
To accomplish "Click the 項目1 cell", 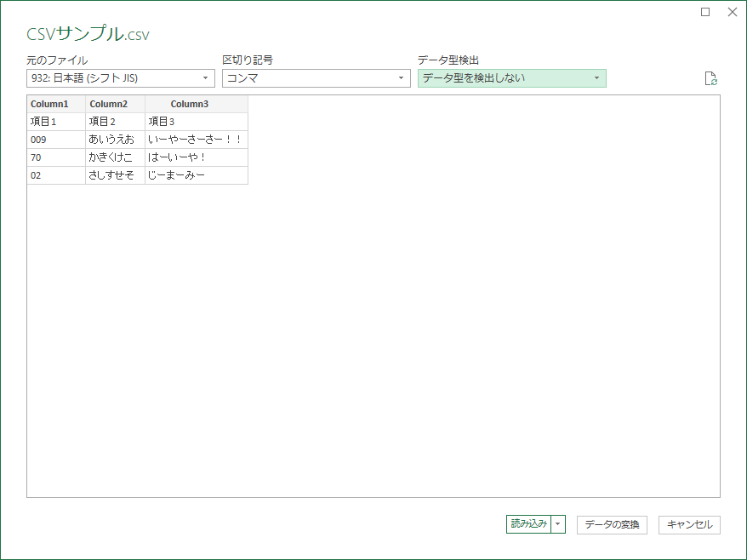I will click(x=56, y=122).
